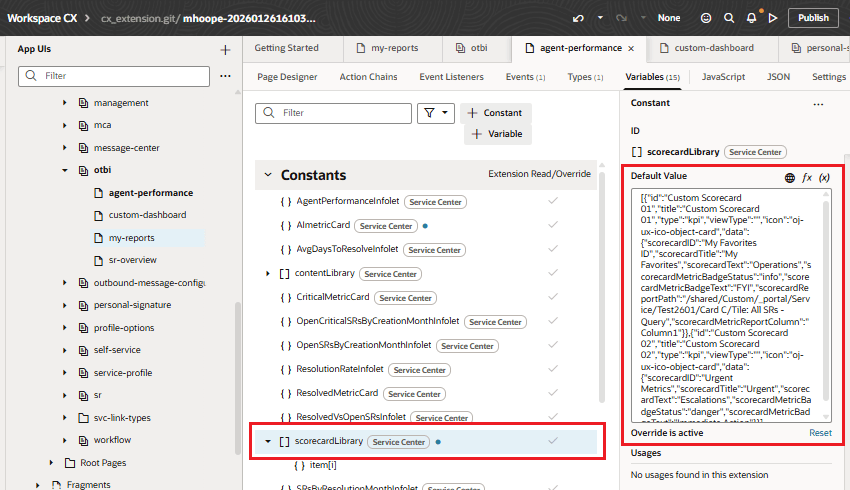Open the agent-performance page in tree
The width and height of the screenshot is (850, 490).
click(151, 192)
